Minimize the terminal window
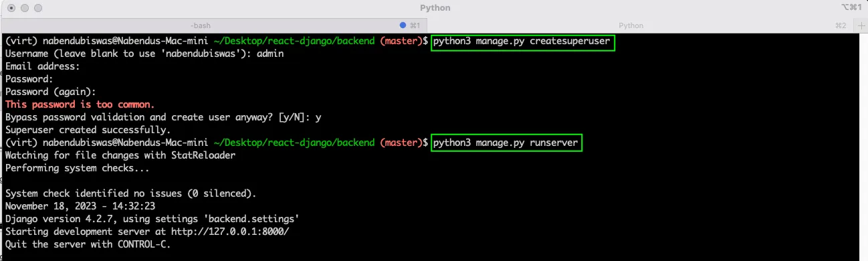868x261 pixels. pos(24,8)
